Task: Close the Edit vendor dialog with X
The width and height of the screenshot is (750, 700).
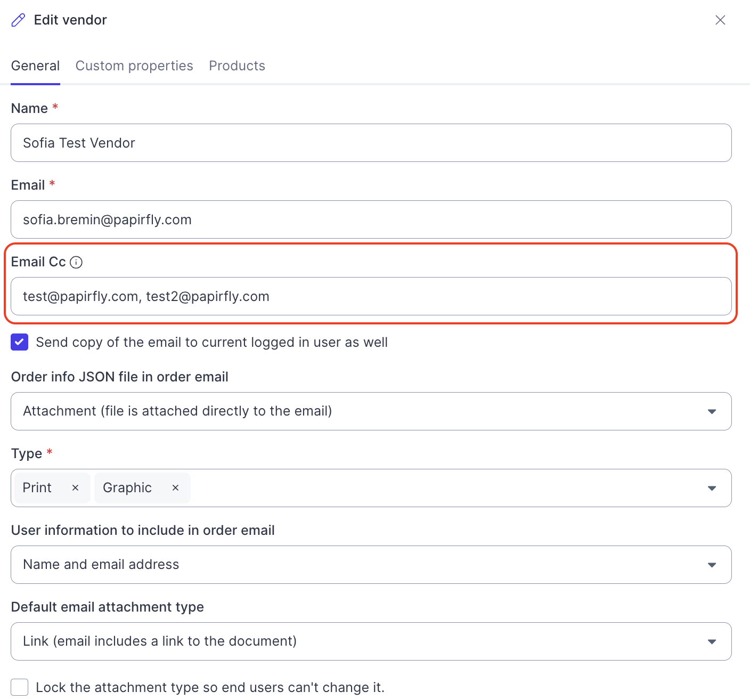Action: point(720,20)
